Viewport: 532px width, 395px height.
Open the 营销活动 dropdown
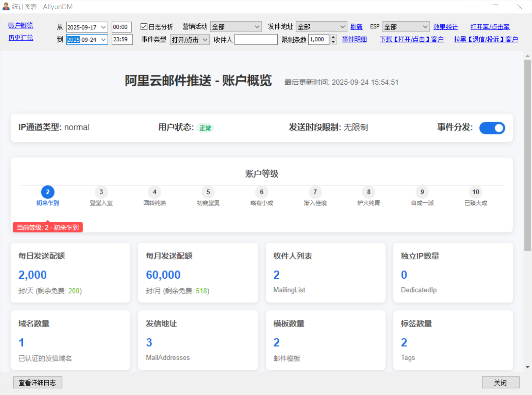(x=236, y=27)
